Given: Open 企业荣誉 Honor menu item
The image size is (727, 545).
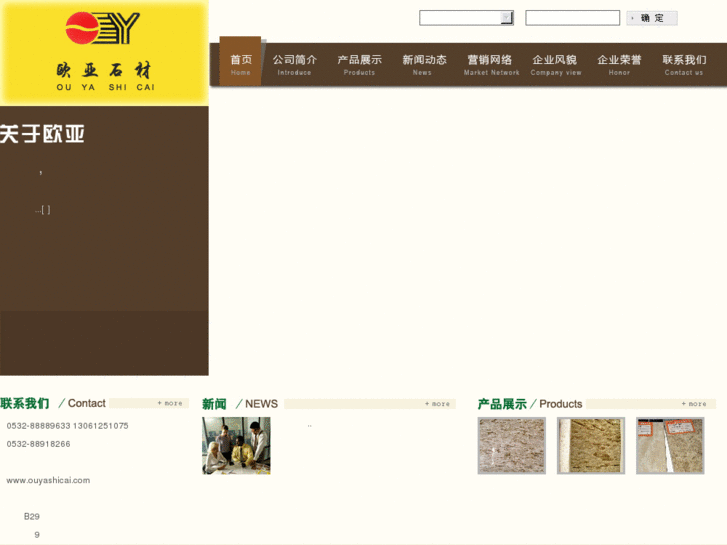Looking at the screenshot, I should [619, 64].
